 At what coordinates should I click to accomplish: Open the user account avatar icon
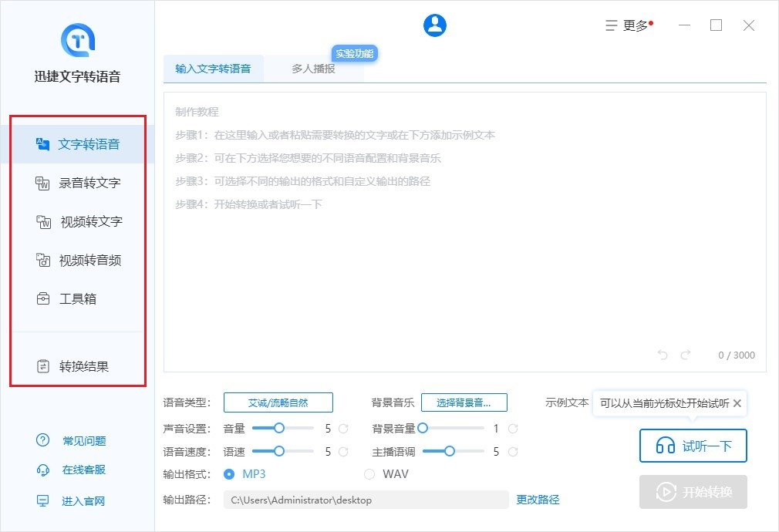pyautogui.click(x=435, y=25)
